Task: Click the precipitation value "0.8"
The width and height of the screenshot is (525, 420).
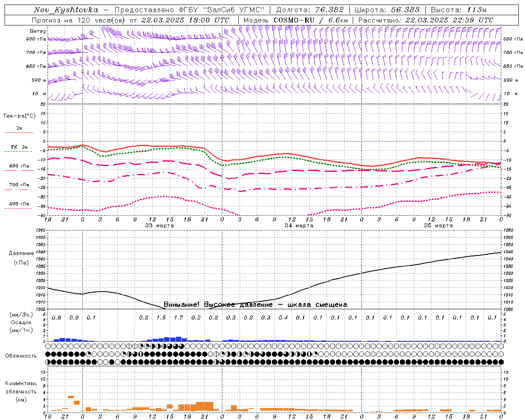Action: pos(57,317)
